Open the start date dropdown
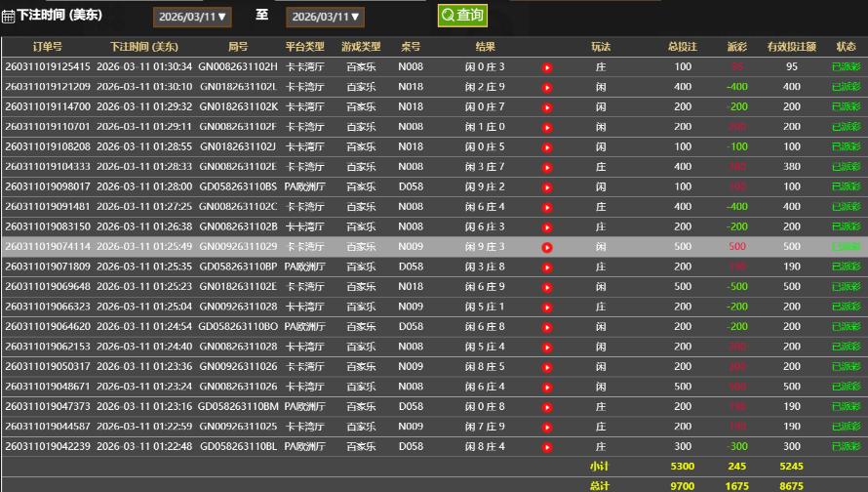868x492 pixels. coord(192,17)
